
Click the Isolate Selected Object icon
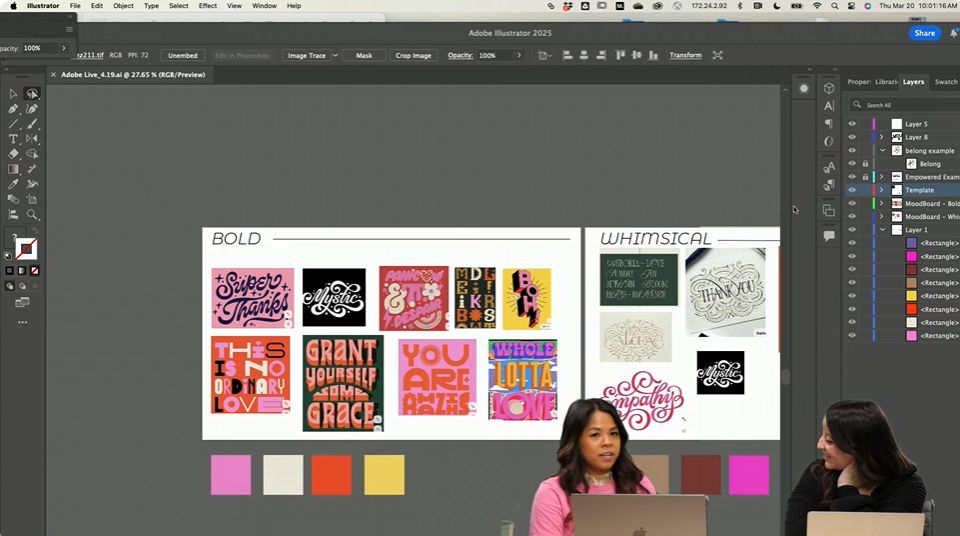718,55
